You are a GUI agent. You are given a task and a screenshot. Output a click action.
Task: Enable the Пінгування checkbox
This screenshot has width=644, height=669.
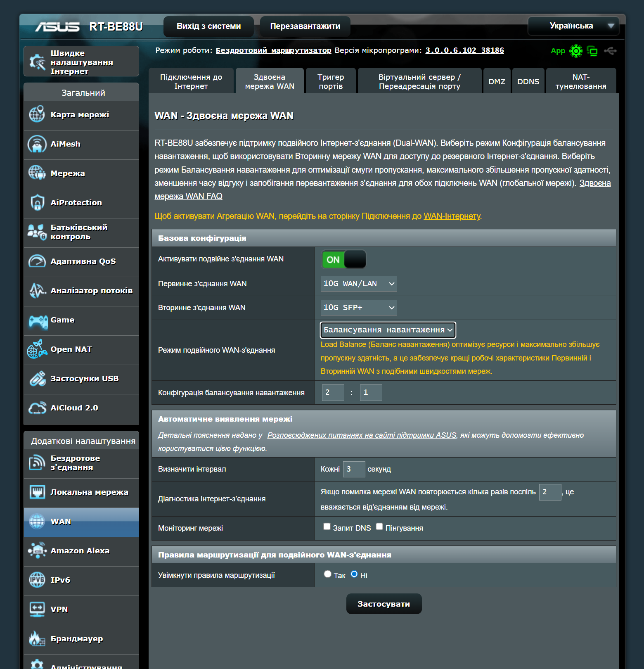tap(379, 527)
